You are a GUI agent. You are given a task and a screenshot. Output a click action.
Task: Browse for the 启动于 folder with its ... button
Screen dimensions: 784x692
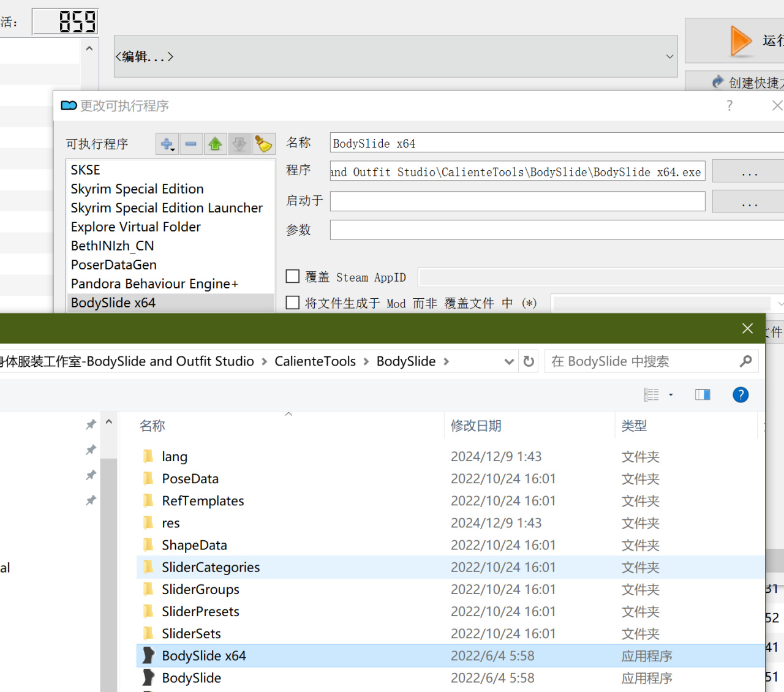pyautogui.click(x=750, y=201)
